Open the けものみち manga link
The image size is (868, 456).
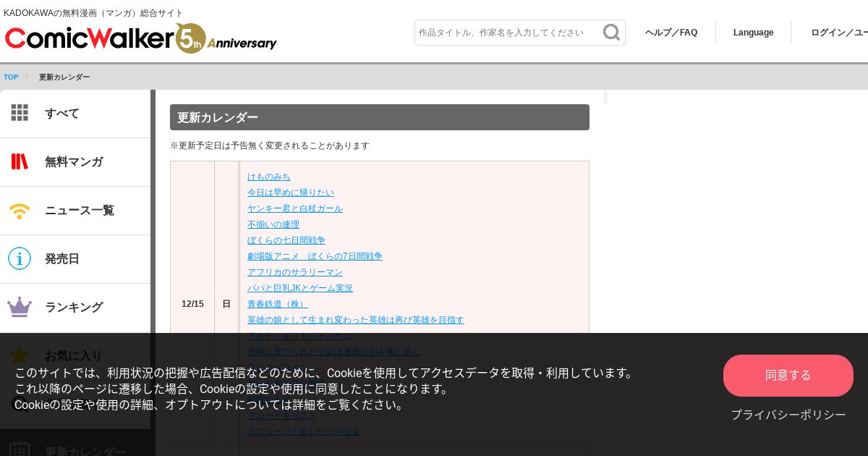coord(269,177)
